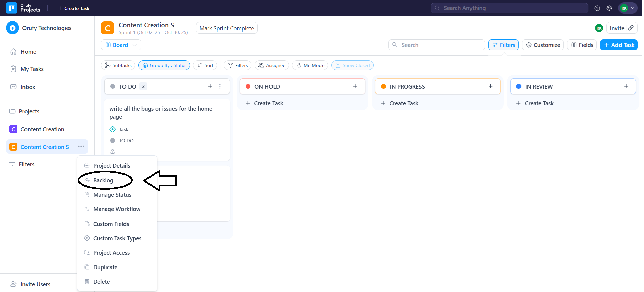Screen dimensions: 644x292
Task: Click the Mark Sprint Complete button
Action: click(x=227, y=28)
